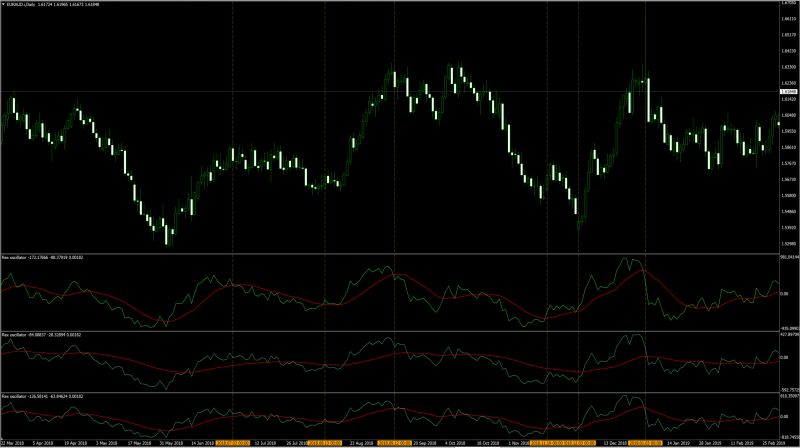Click the 1.63300 price axis value
800x448 pixels.
click(789, 67)
